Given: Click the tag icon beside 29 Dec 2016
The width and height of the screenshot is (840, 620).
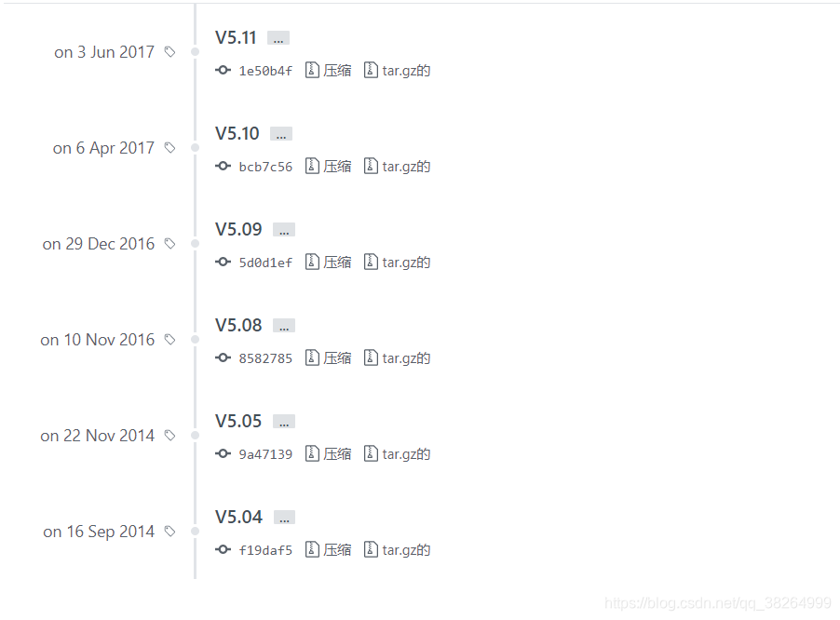Looking at the screenshot, I should coord(169,244).
